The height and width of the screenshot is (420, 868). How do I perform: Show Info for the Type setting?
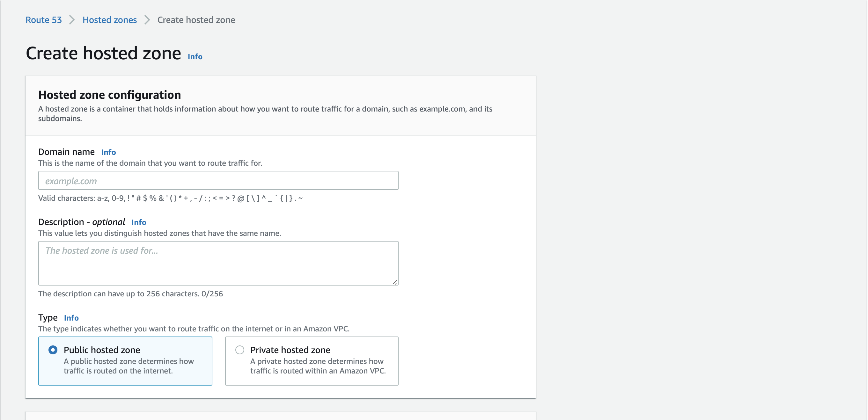pyautogui.click(x=71, y=318)
